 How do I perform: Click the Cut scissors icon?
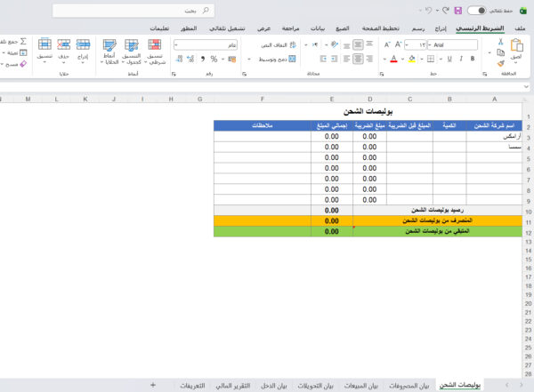(500, 42)
